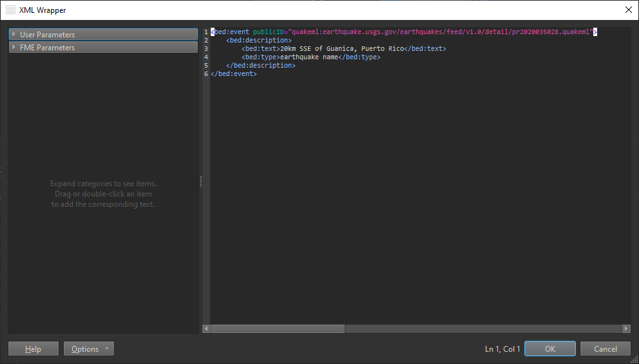
Task: Click line number 3 in gutter
Action: click(206, 48)
